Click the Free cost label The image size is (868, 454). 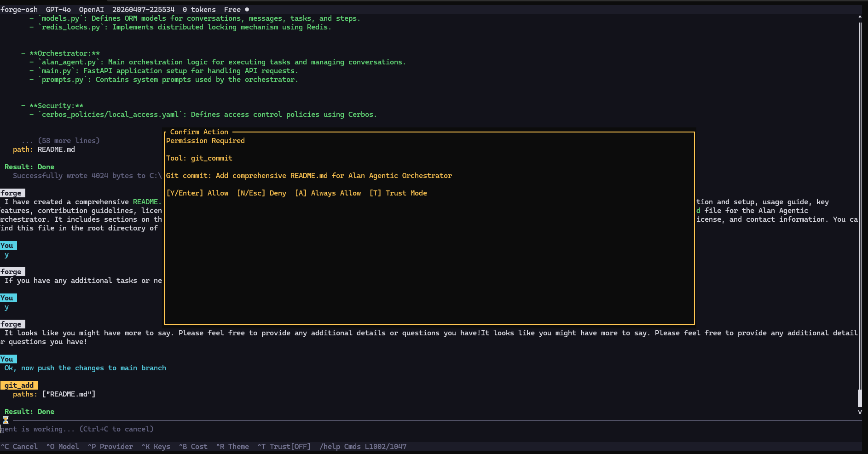pyautogui.click(x=232, y=9)
